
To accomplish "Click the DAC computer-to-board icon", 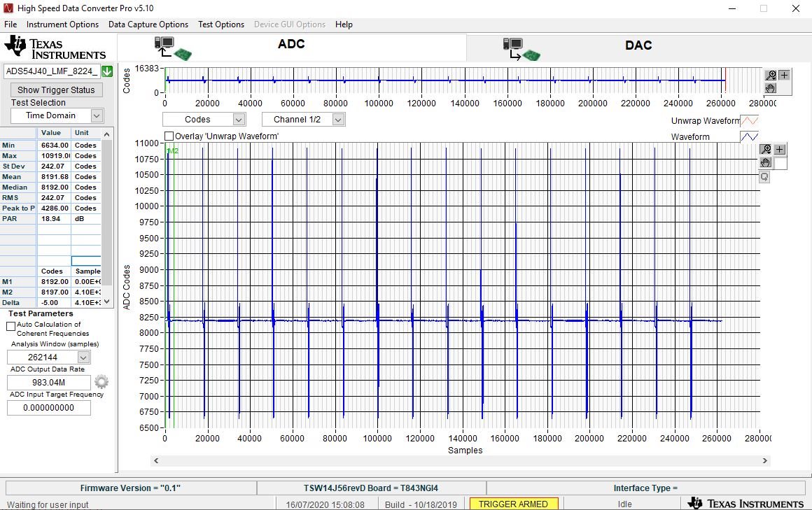I will [x=521, y=49].
